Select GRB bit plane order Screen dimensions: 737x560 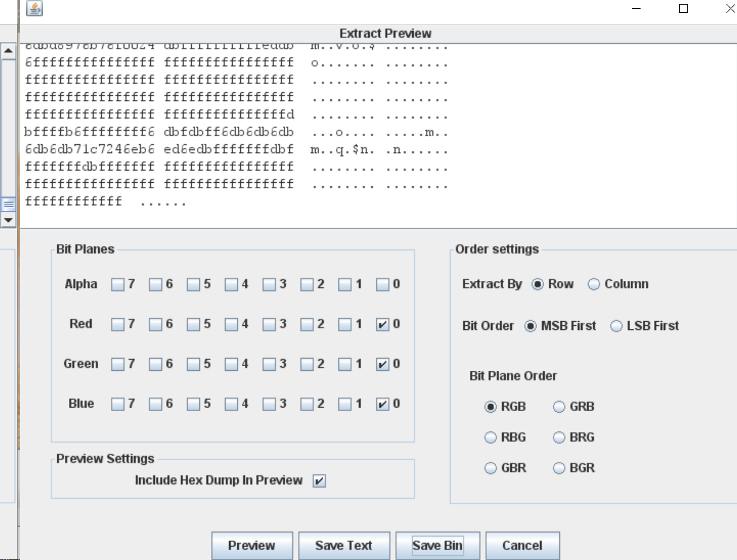[559, 407]
